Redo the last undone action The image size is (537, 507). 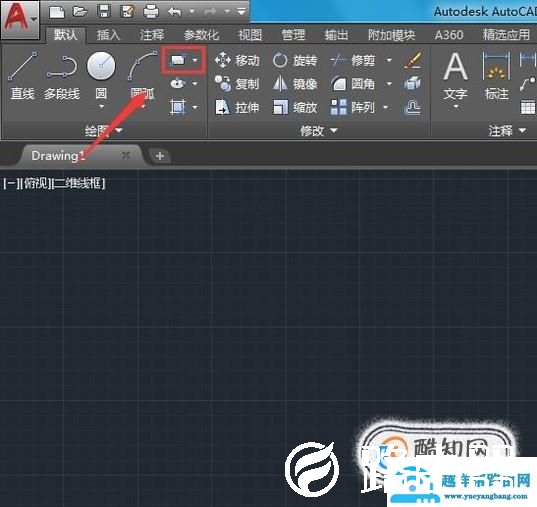point(210,12)
